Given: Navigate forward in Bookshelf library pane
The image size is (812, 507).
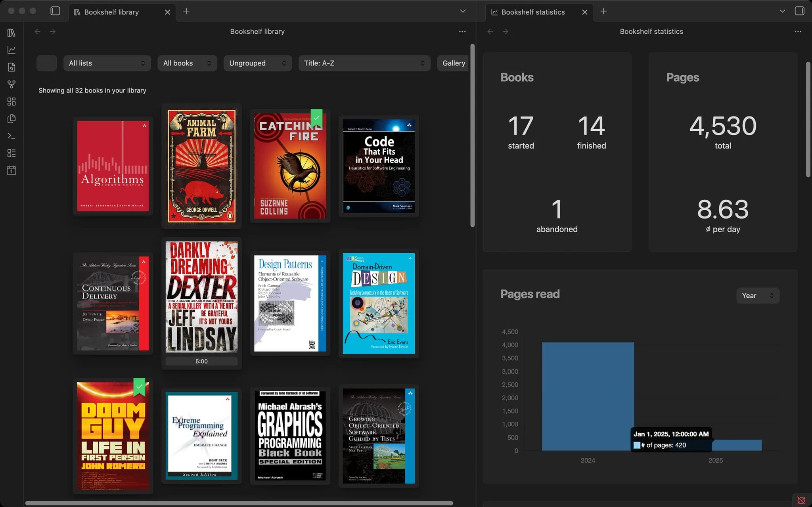Looking at the screenshot, I should tap(53, 31).
